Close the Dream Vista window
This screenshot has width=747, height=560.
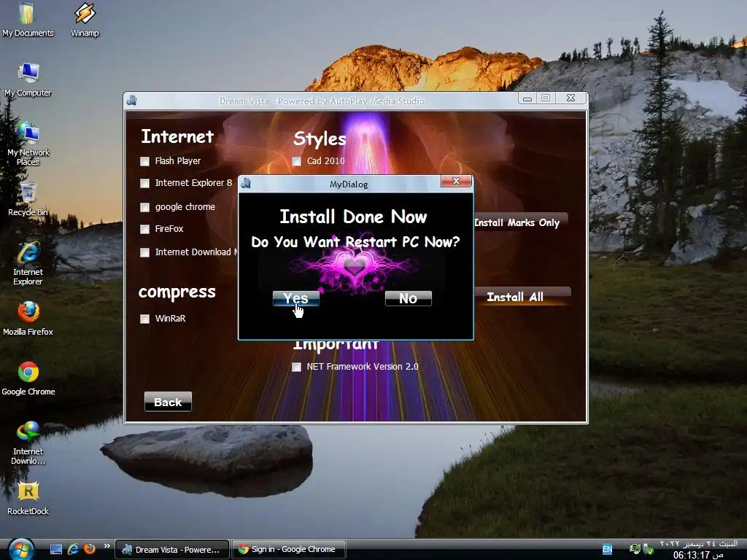click(x=570, y=98)
